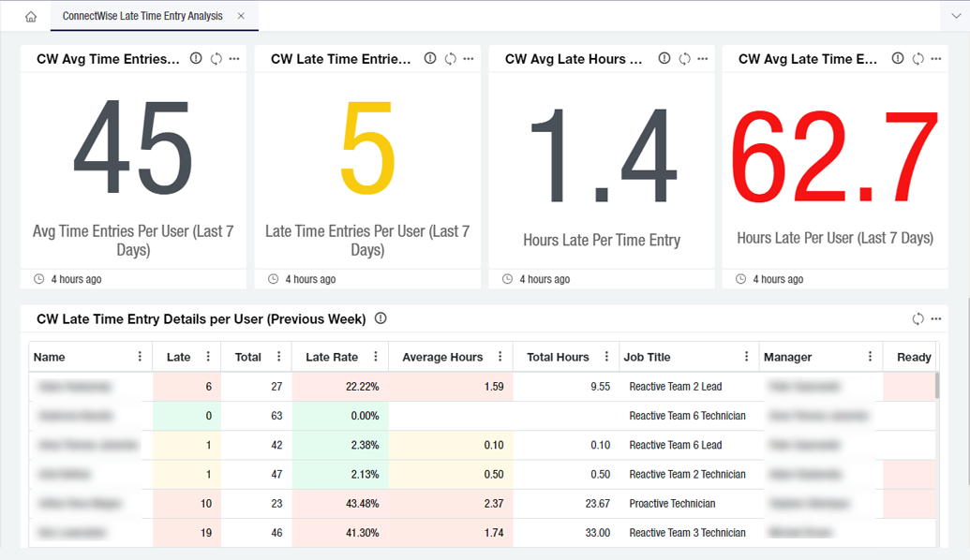The height and width of the screenshot is (560, 970).
Task: Select Reactive Team 6 Technician job title
Action: point(687,416)
